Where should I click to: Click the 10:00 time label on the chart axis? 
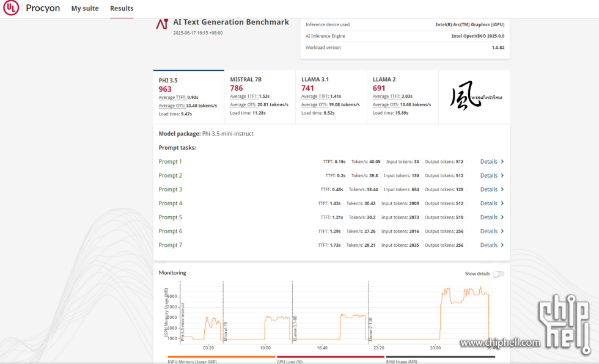tap(265, 348)
